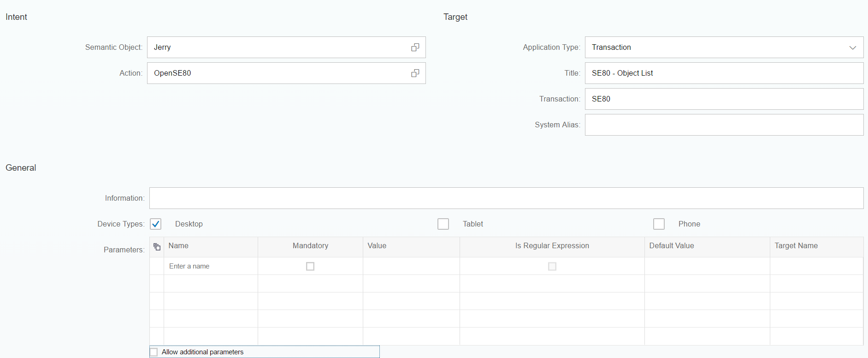The height and width of the screenshot is (358, 868).
Task: Enable the Tablet device type checkbox
Action: coord(443,224)
